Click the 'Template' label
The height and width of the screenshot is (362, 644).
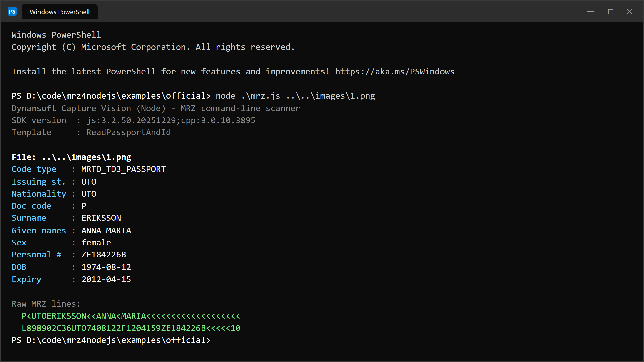point(31,132)
